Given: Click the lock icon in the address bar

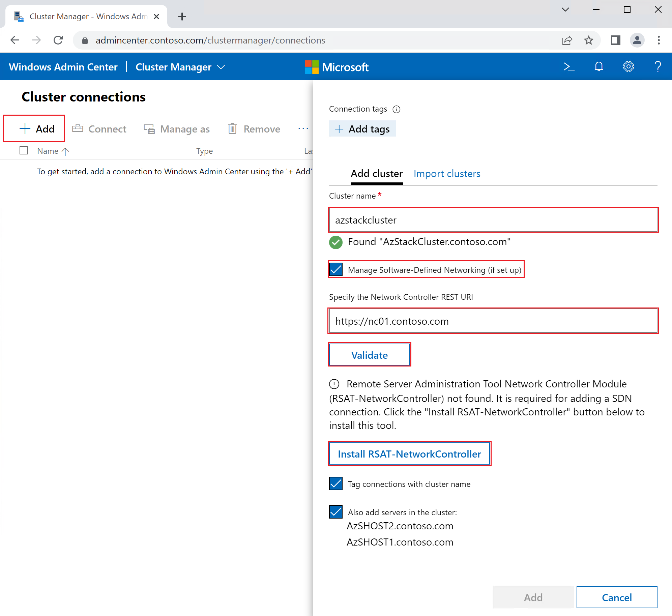Looking at the screenshot, I should 85,40.
